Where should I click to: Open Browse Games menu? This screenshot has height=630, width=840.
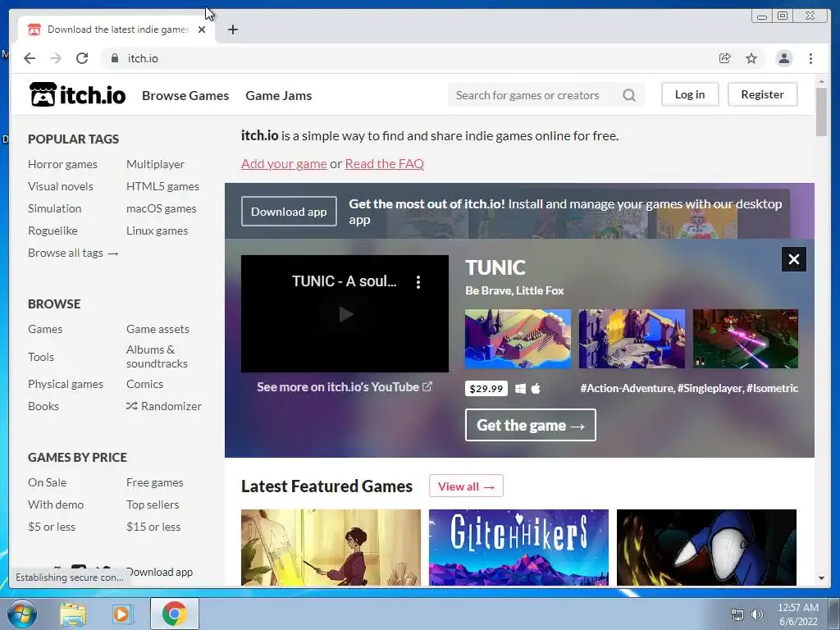(185, 95)
